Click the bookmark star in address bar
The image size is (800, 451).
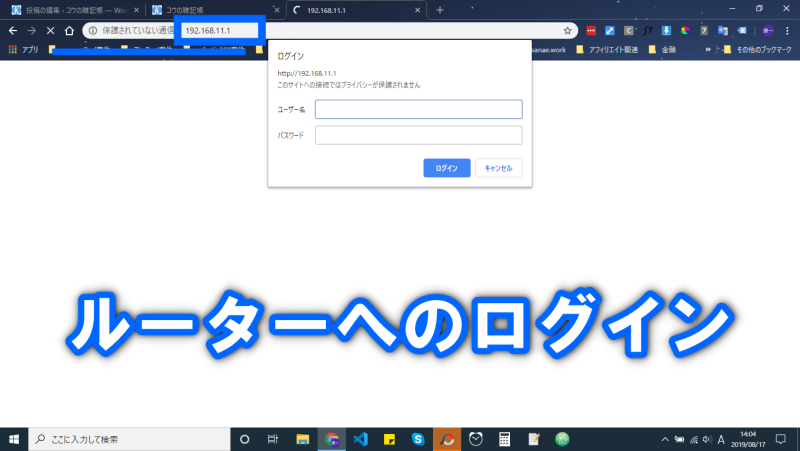pyautogui.click(x=567, y=30)
